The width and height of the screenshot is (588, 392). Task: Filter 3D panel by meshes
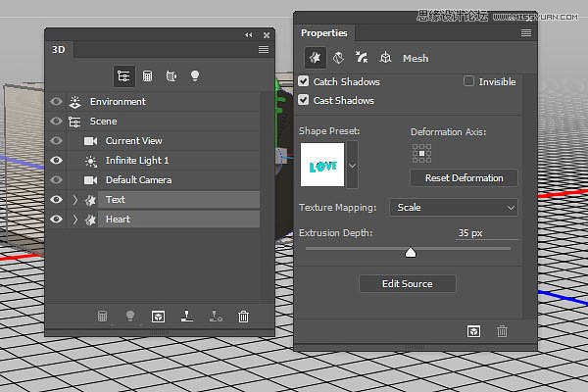click(x=147, y=76)
